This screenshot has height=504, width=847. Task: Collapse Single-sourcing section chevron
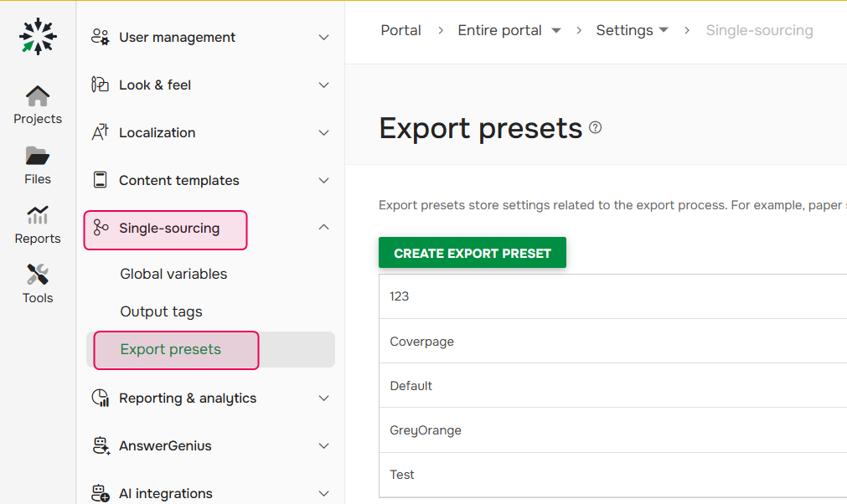(323, 227)
